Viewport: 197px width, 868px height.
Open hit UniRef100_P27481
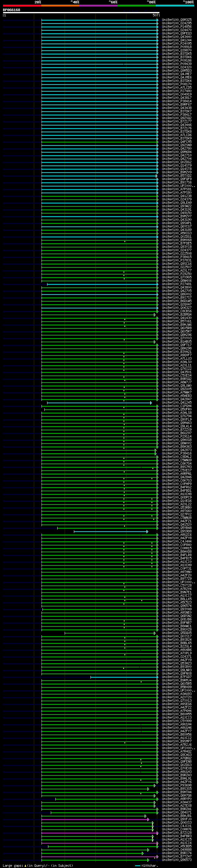pos(177,284)
